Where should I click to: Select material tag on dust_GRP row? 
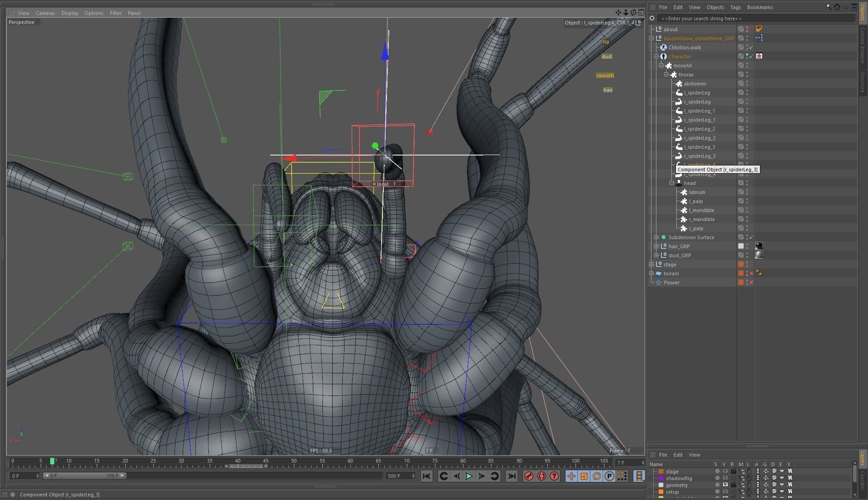click(759, 255)
